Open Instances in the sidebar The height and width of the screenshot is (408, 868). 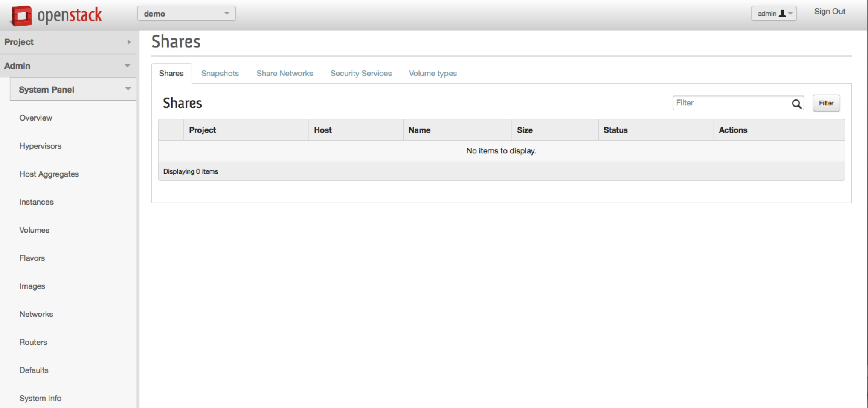point(36,202)
